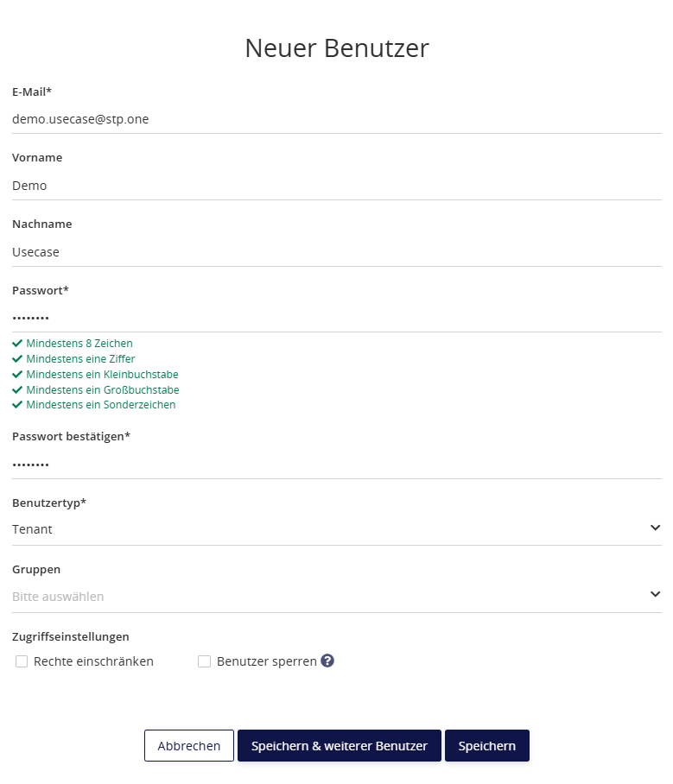The image size is (673, 784).
Task: Click the checkmark beside Mindestens ein Kleinbuchstabe
Action: (17, 374)
